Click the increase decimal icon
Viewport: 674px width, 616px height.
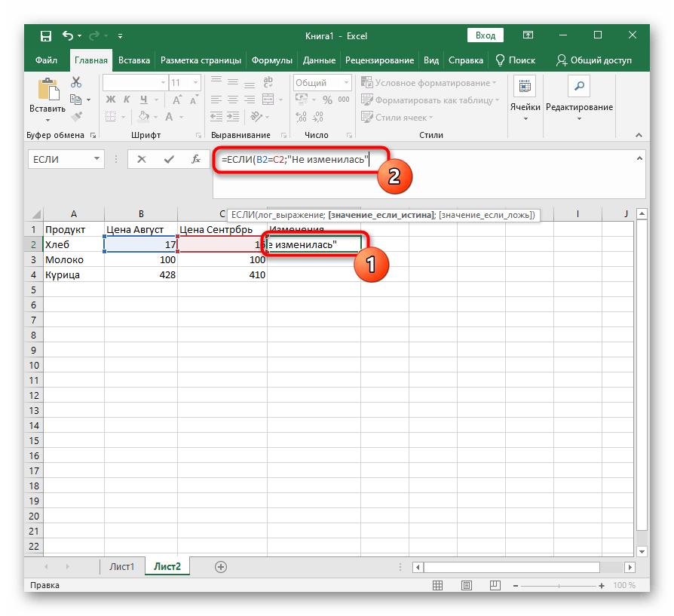point(302,117)
